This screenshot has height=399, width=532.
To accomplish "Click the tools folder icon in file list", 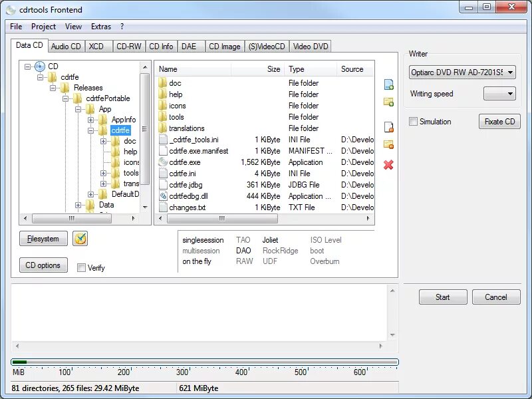I will point(163,117).
